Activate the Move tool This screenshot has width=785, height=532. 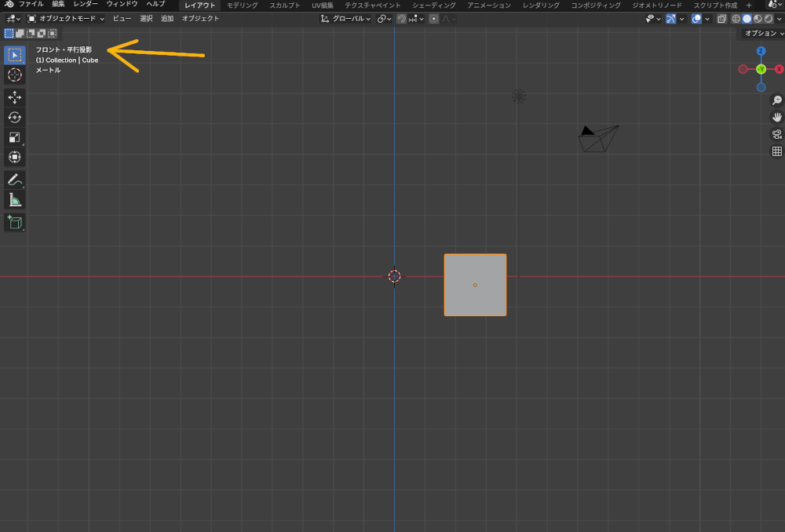click(15, 97)
